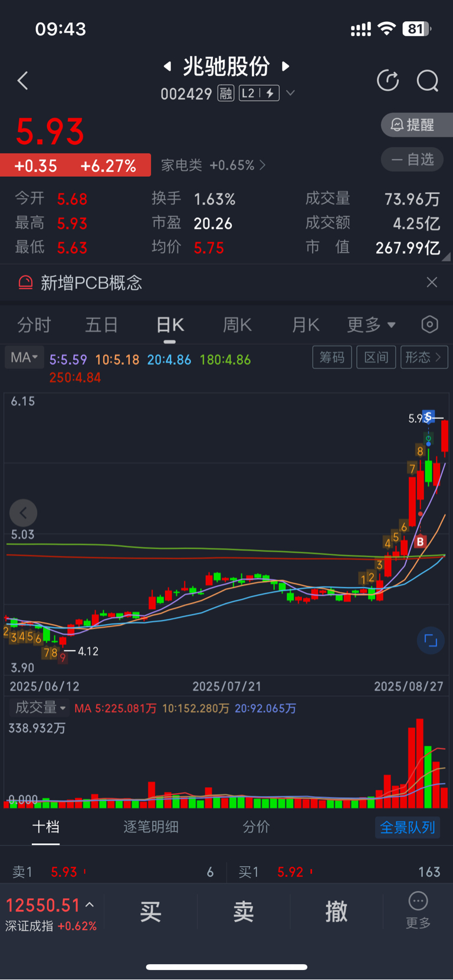Tap corner expand triangle beside 市值
Image resolution: width=453 pixels, height=980 pixels.
[x=447, y=256]
